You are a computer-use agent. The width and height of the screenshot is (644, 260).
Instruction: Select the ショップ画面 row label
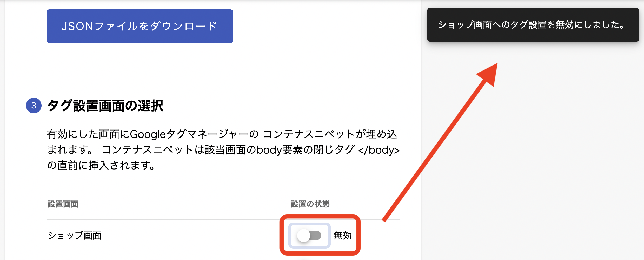pos(75,236)
